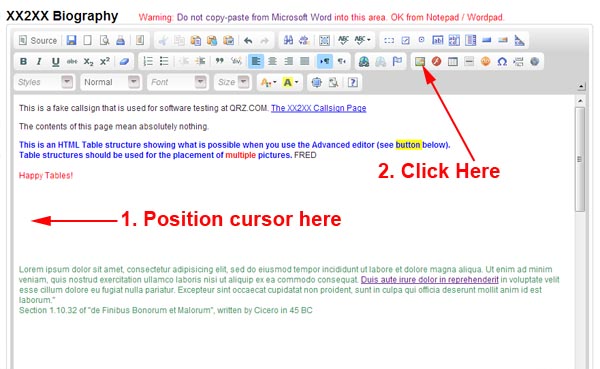Click the Save floppy disk icon
Screen dimensions: 600x369
[71, 40]
